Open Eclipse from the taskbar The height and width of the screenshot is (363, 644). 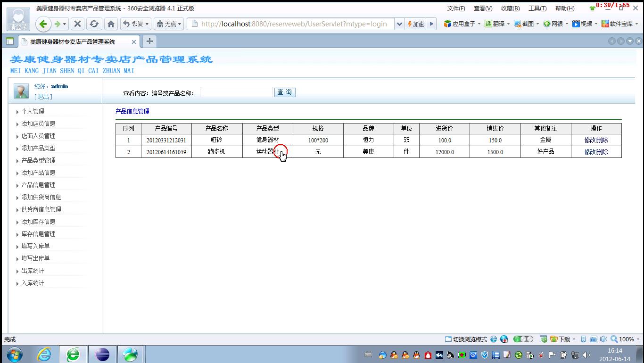[x=102, y=354]
